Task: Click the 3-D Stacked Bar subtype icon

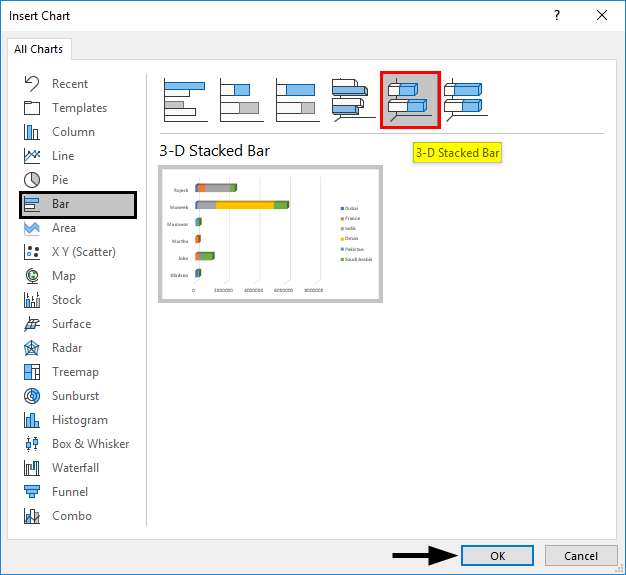Action: pyautogui.click(x=410, y=100)
